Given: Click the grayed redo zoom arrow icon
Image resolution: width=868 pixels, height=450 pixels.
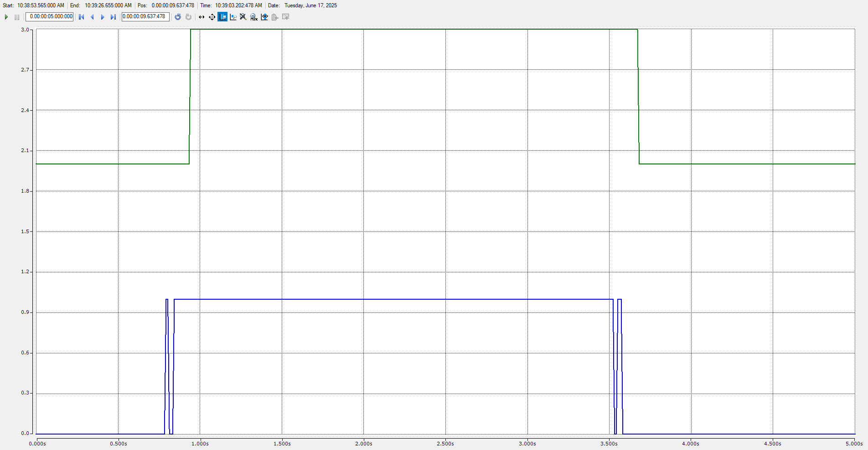Looking at the screenshot, I should (x=188, y=17).
